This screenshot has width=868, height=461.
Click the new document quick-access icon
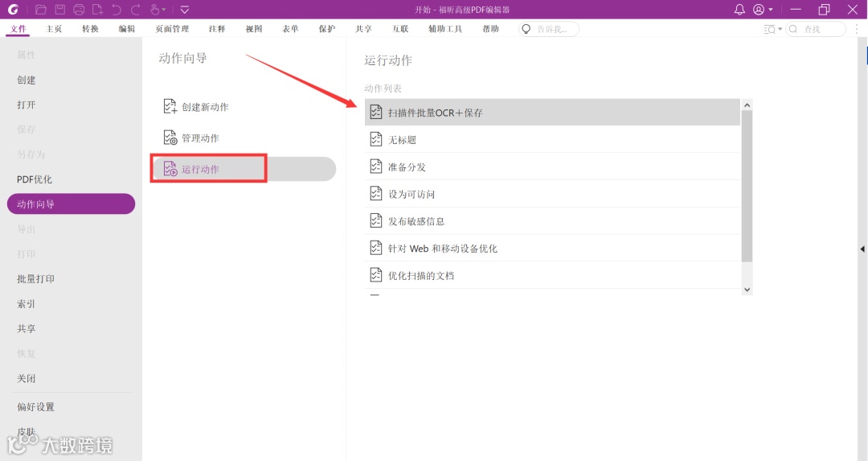tap(97, 10)
